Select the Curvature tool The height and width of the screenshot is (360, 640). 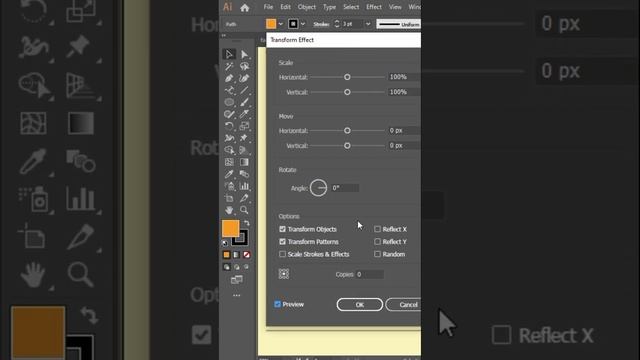[x=244, y=78]
